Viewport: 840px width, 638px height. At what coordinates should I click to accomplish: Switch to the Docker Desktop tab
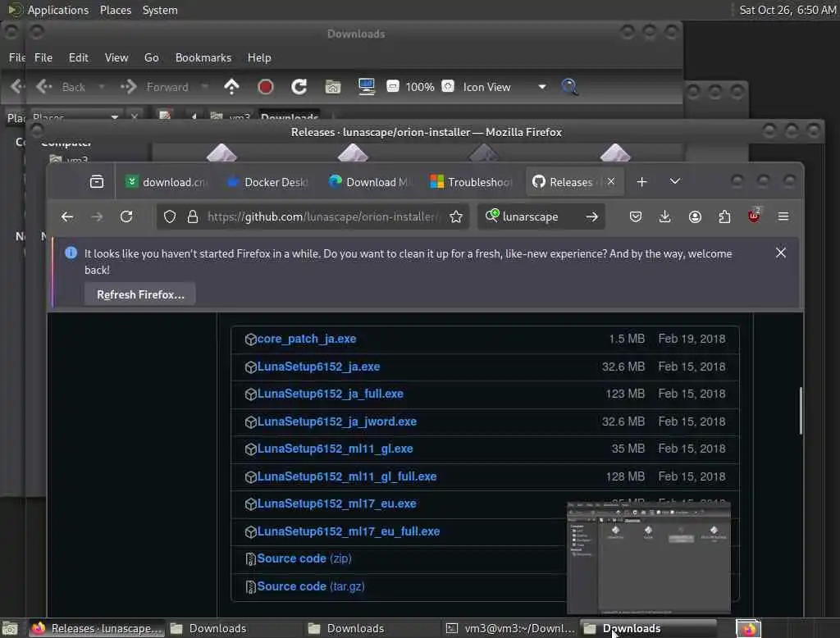coord(267,182)
